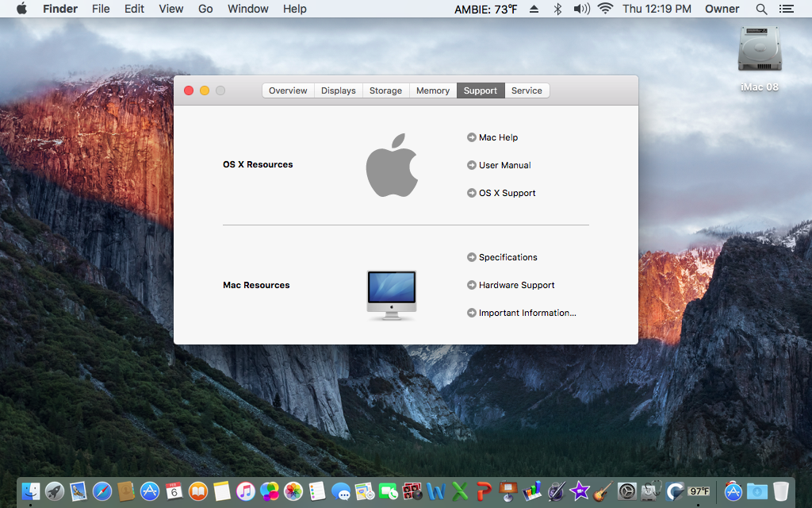The width and height of the screenshot is (812, 508).
Task: Open Photo Booth icon in dock
Action: click(x=412, y=491)
